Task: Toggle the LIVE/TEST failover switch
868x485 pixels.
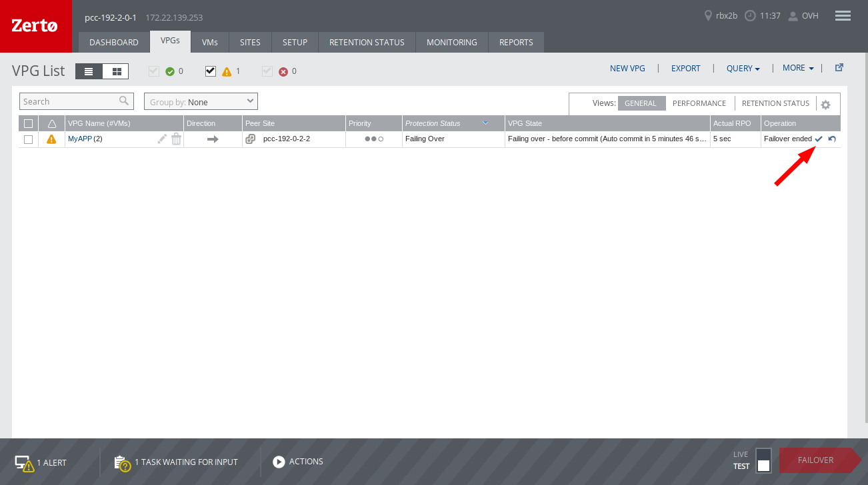Action: coord(763,460)
